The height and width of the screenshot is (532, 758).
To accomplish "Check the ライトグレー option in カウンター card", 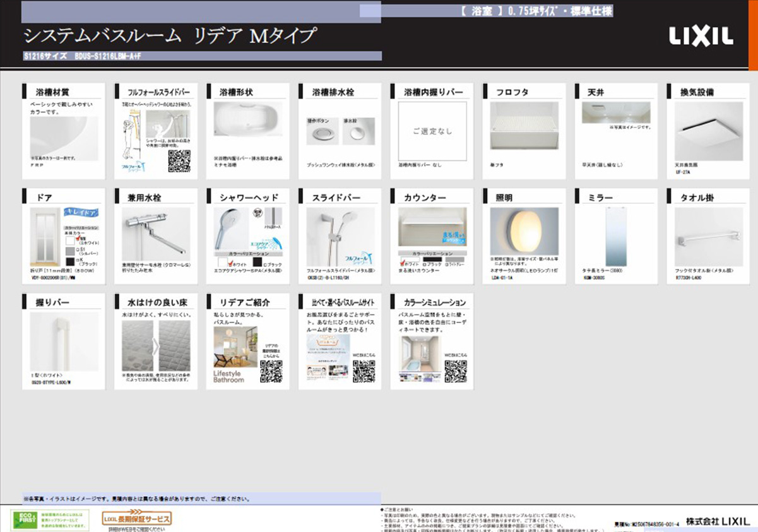I will click(446, 264).
